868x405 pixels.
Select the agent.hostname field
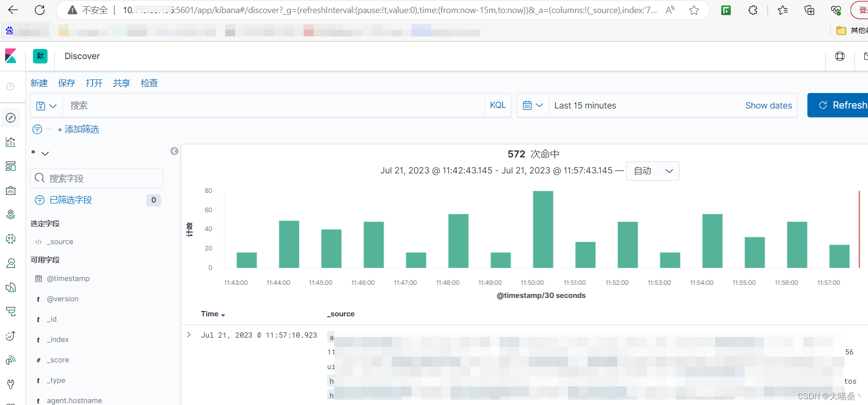(x=74, y=400)
